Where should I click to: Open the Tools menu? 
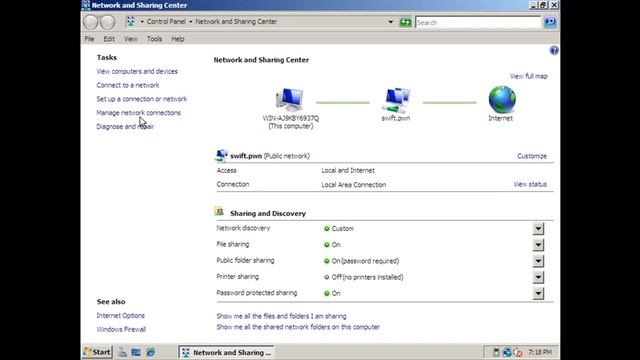pyautogui.click(x=154, y=39)
